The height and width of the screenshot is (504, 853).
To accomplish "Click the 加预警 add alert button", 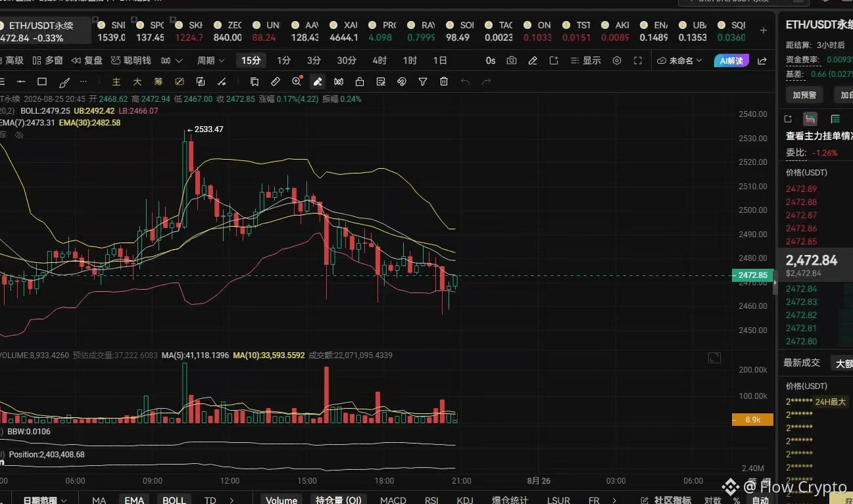I will click(x=804, y=95).
